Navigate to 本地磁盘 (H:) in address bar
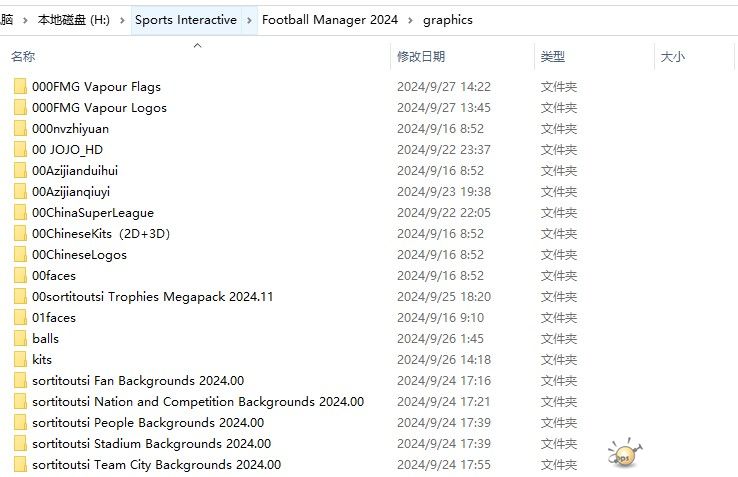Viewport: 738px width, 477px height. click(73, 20)
